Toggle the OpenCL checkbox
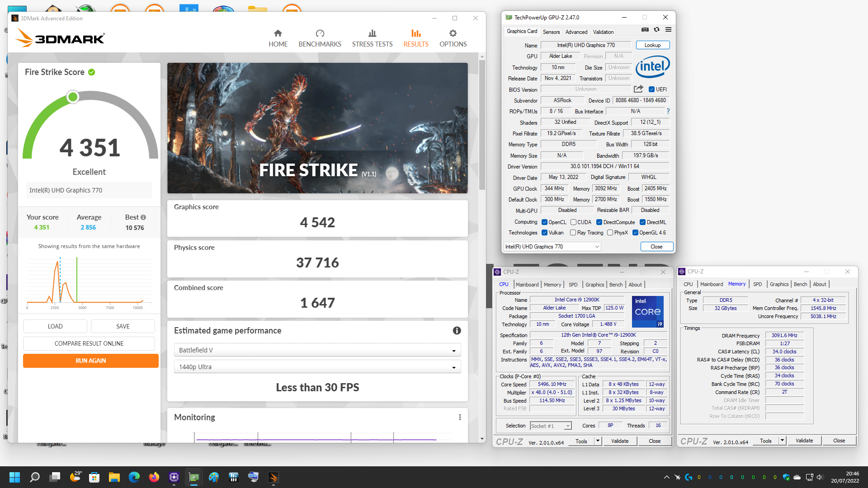 [544, 222]
